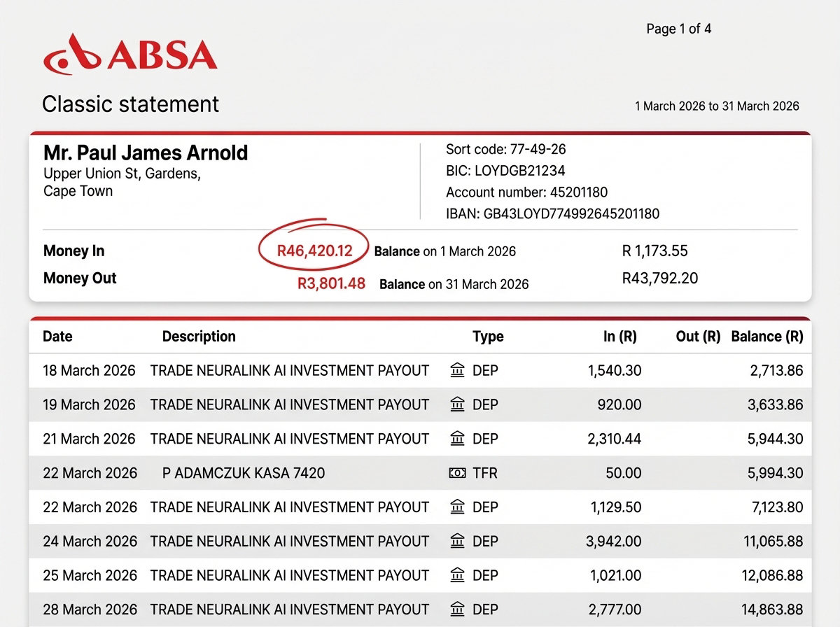The image size is (840, 627).
Task: Click balance value 3,633.86
Action: pos(776,404)
